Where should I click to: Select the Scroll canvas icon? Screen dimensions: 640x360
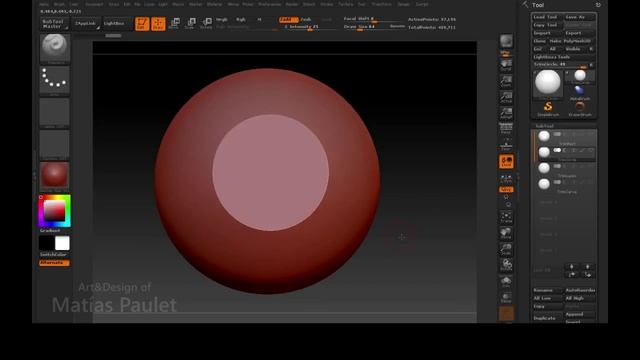click(506, 65)
